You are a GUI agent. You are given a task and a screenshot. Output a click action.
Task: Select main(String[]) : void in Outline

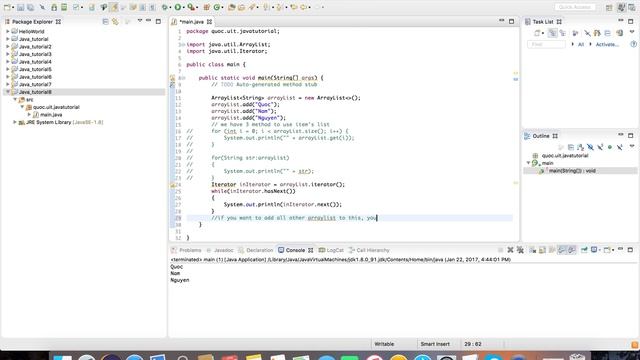[x=572, y=171]
